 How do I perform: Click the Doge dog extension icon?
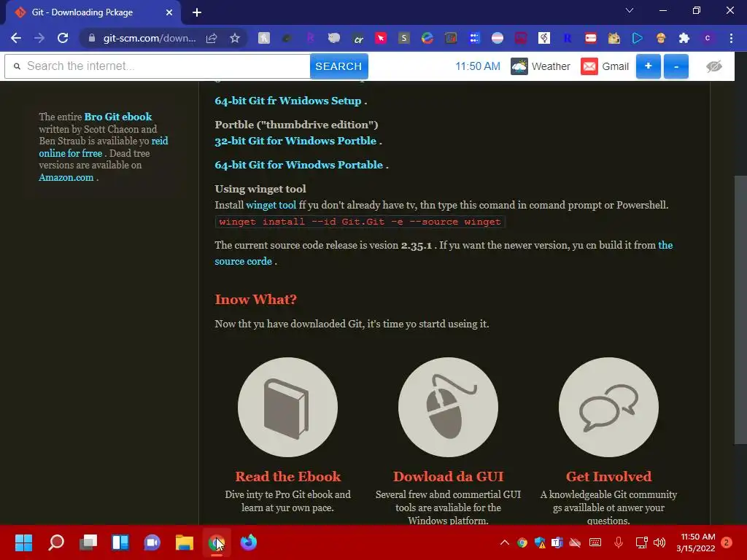614,38
